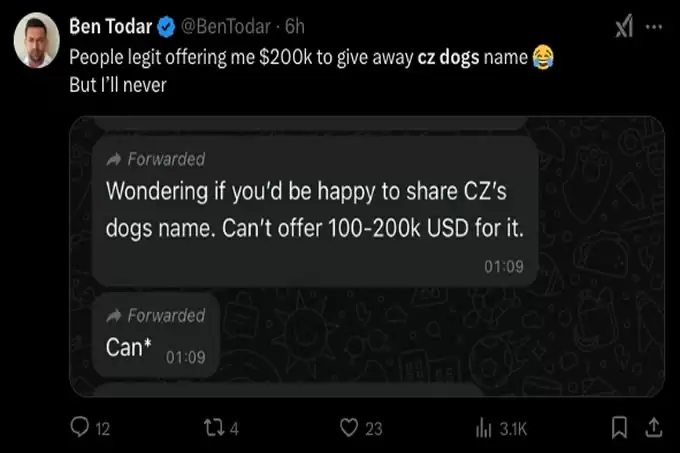
Task: Open the view analytics bar-chart icon
Action: click(483, 428)
